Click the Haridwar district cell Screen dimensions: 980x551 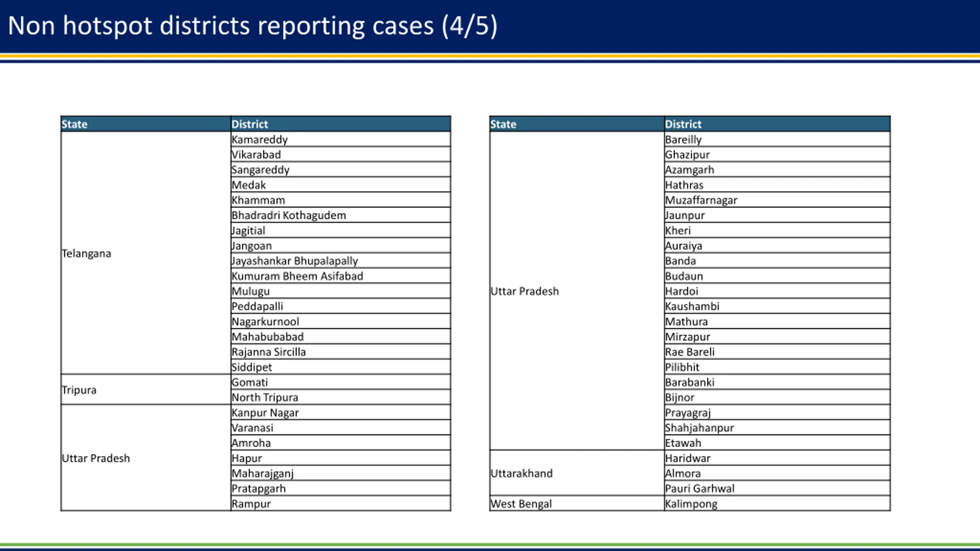(x=777, y=458)
